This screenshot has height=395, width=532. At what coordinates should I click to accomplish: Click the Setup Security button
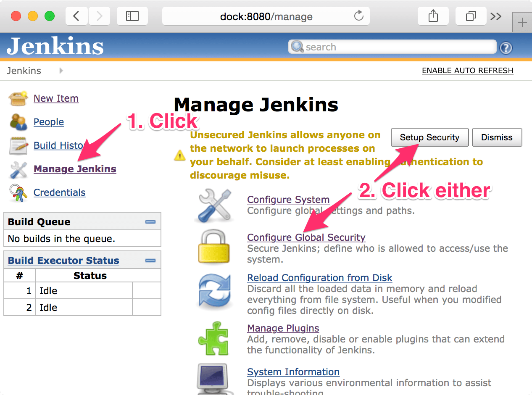429,137
